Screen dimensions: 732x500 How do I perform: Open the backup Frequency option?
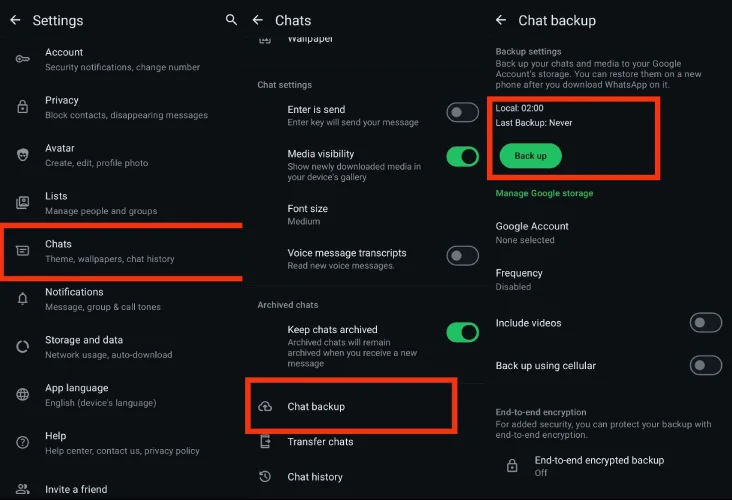pyautogui.click(x=520, y=279)
